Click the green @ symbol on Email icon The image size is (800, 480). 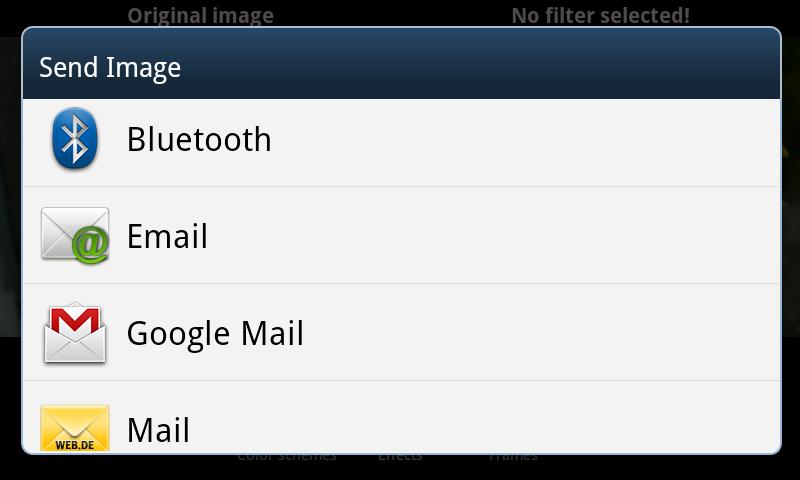click(x=91, y=244)
